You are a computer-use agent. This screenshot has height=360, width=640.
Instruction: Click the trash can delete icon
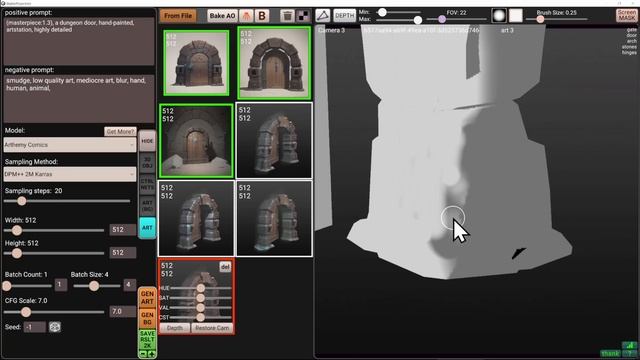coord(287,16)
